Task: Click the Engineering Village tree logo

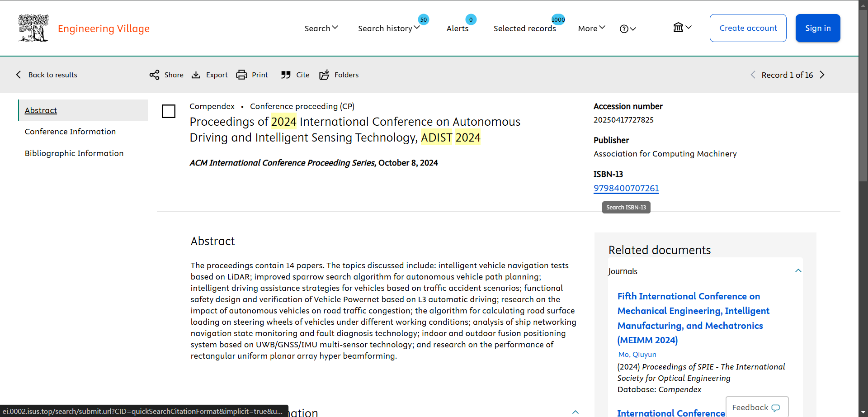Action: click(x=33, y=28)
